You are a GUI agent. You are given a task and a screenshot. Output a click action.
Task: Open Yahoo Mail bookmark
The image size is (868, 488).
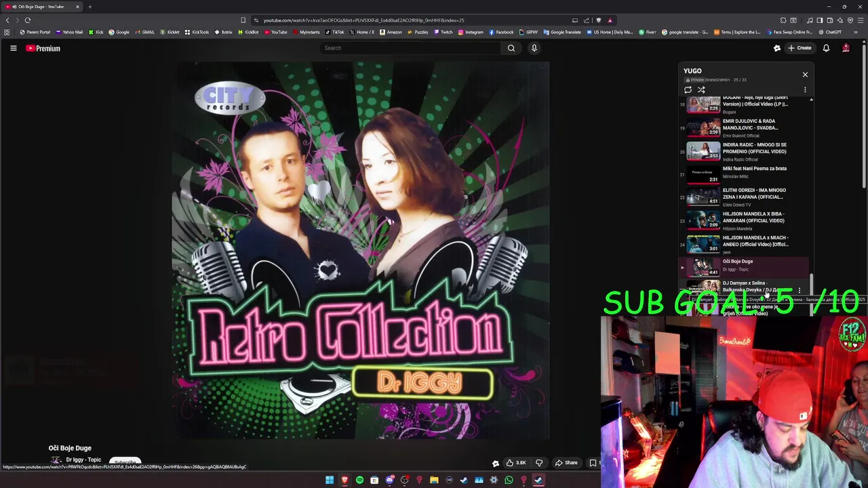tap(69, 32)
